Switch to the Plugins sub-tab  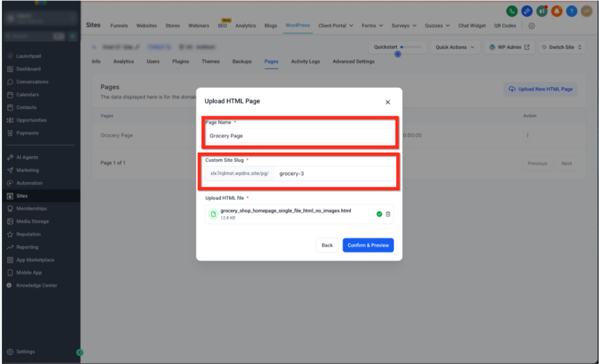180,61
